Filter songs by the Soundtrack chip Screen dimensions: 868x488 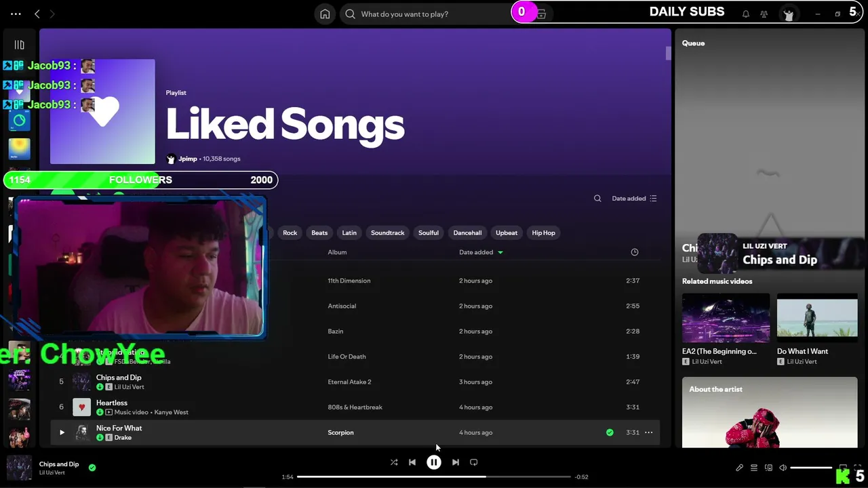(x=387, y=232)
